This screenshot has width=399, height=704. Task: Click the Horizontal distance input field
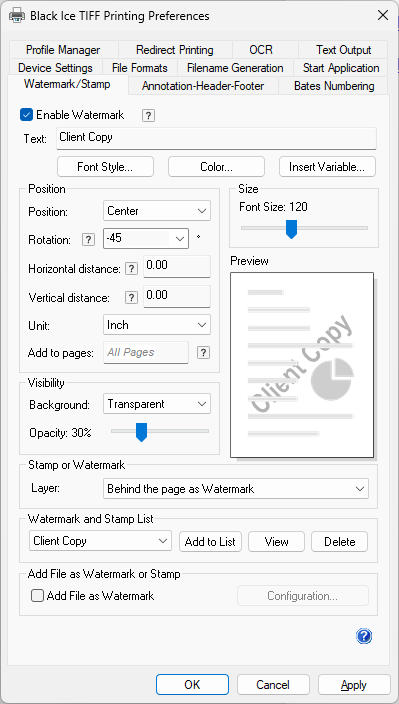[177, 266]
